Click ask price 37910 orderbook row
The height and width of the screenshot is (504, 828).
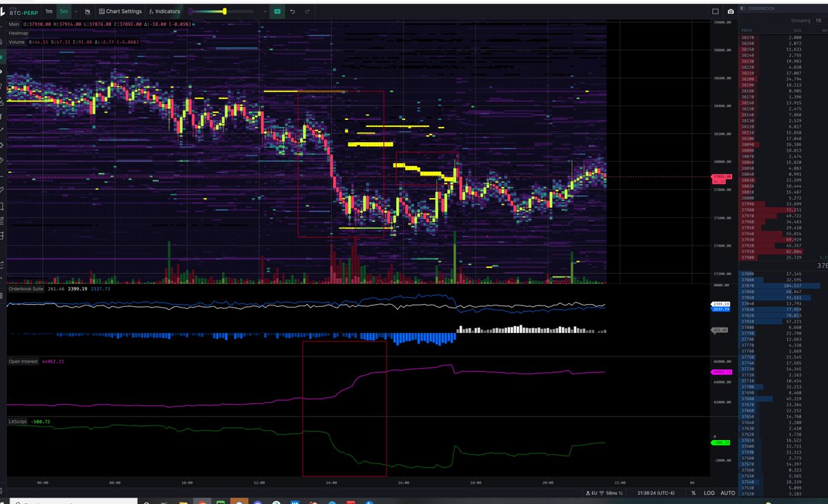(783, 250)
